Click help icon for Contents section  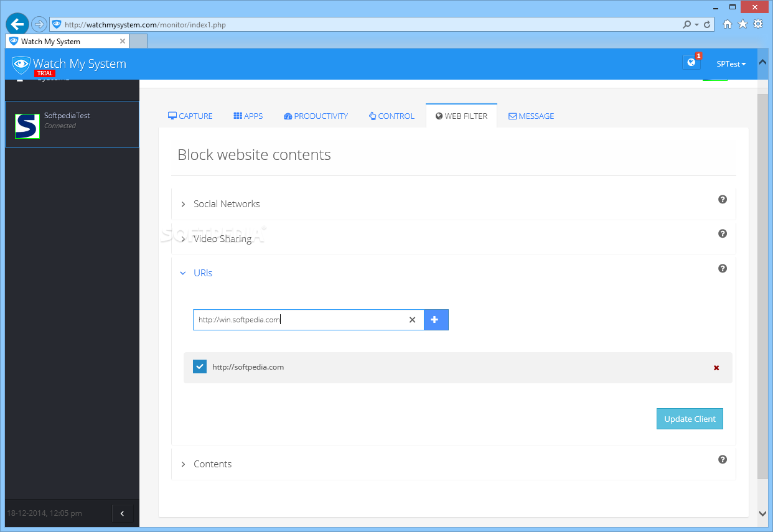(x=723, y=459)
